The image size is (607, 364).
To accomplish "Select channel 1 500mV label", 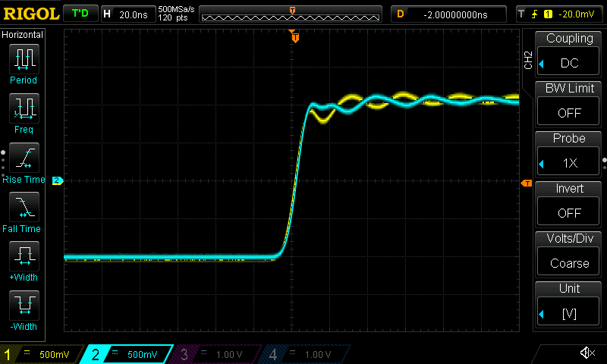I will coord(42,354).
